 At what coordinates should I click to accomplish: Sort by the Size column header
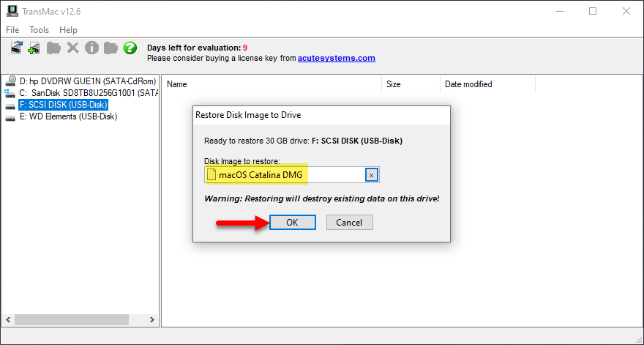411,84
